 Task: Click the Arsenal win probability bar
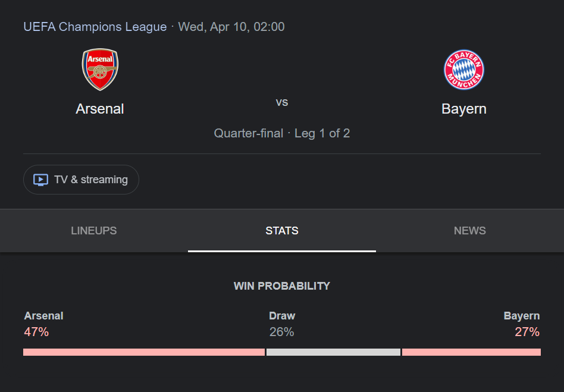144,352
